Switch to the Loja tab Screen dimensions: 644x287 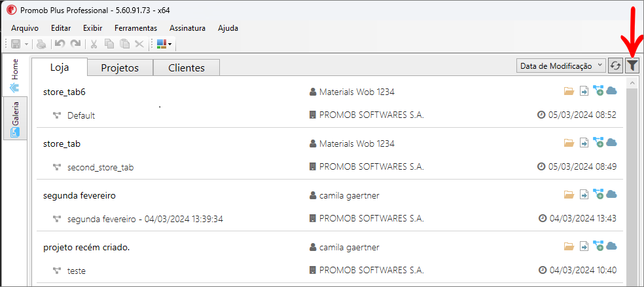pyautogui.click(x=60, y=67)
